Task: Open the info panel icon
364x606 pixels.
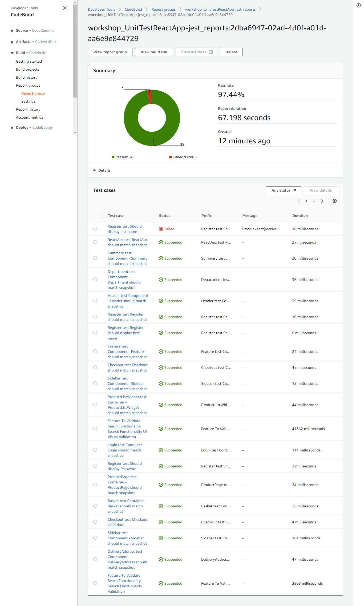Action: (359, 5)
